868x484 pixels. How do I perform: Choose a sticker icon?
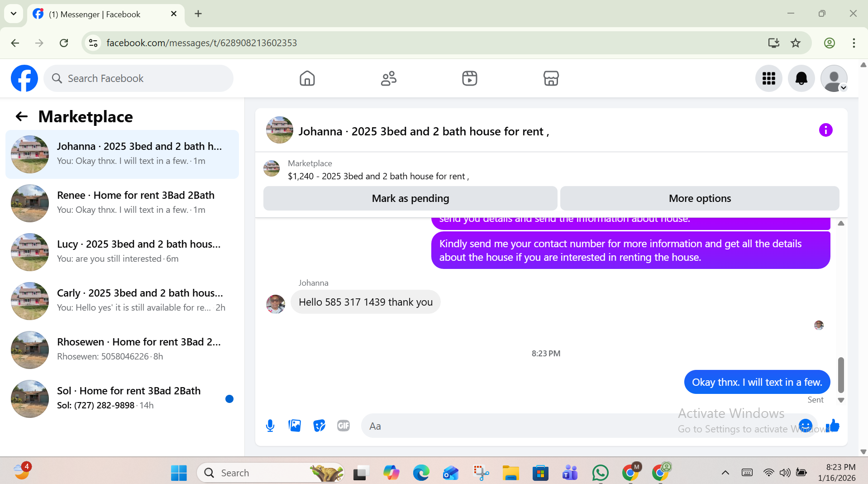319,426
